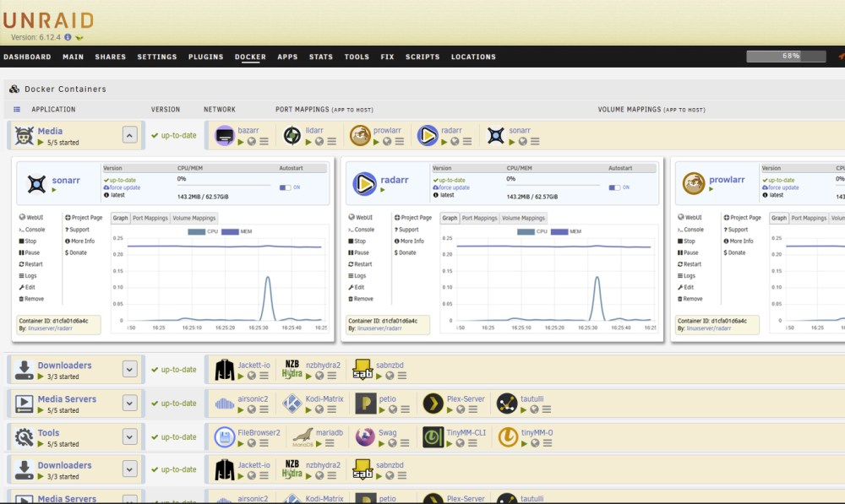The height and width of the screenshot is (504, 845).
Task: Click the Media folder skull icon
Action: click(x=24, y=135)
